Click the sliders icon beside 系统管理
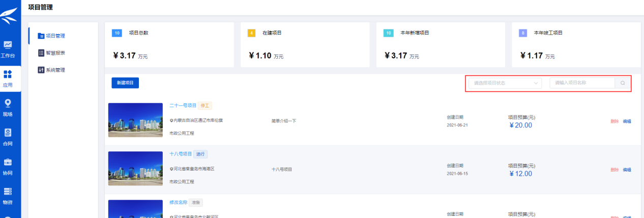Screen dimensions: 644x218 41,70
